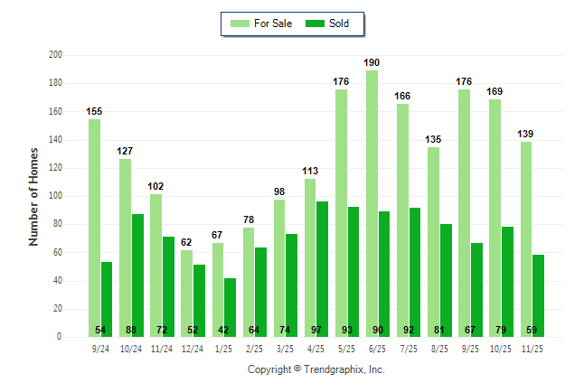
Task: Toggle the For Sale legend label
Action: pyautogui.click(x=275, y=23)
